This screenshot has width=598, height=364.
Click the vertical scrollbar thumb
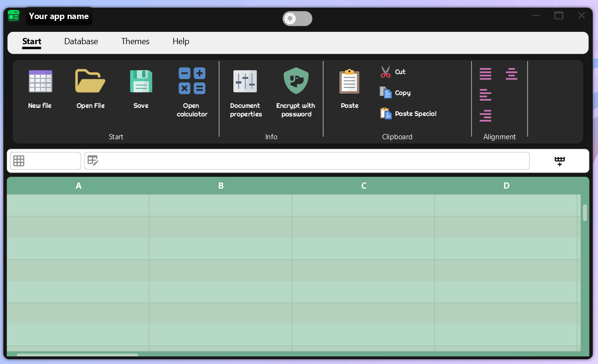tap(585, 213)
